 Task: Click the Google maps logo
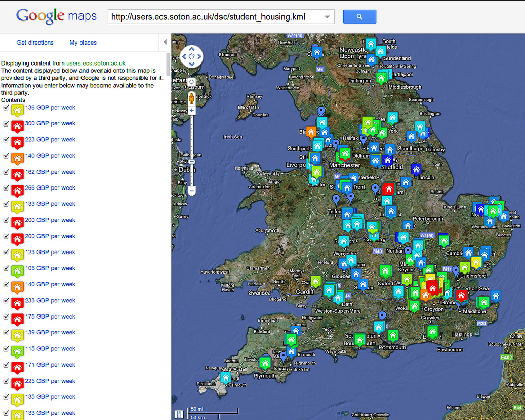pos(56,16)
